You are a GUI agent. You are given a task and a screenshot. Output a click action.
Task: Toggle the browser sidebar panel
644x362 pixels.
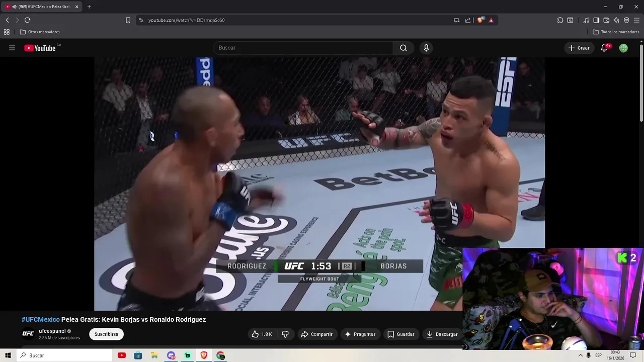pos(596,20)
